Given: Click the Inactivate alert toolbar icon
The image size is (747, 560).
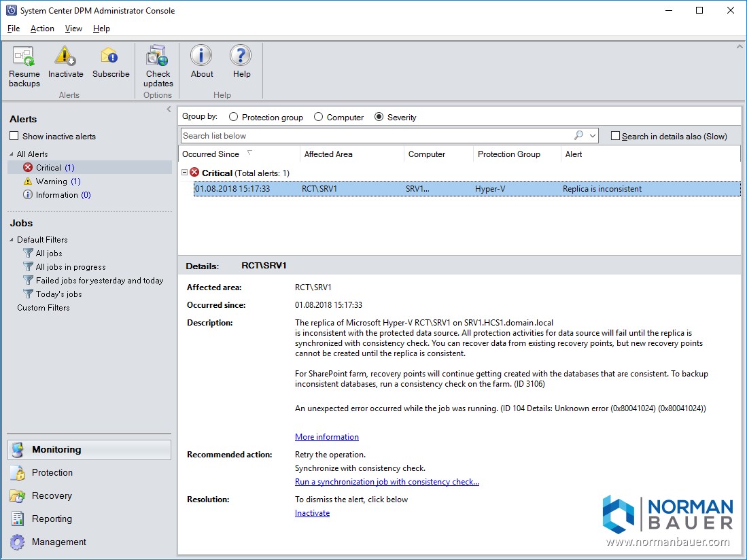Looking at the screenshot, I should [x=65, y=56].
